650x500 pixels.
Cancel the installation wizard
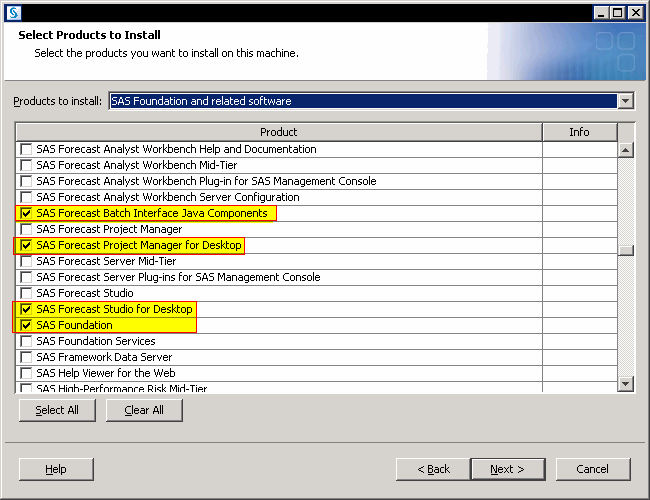point(593,469)
